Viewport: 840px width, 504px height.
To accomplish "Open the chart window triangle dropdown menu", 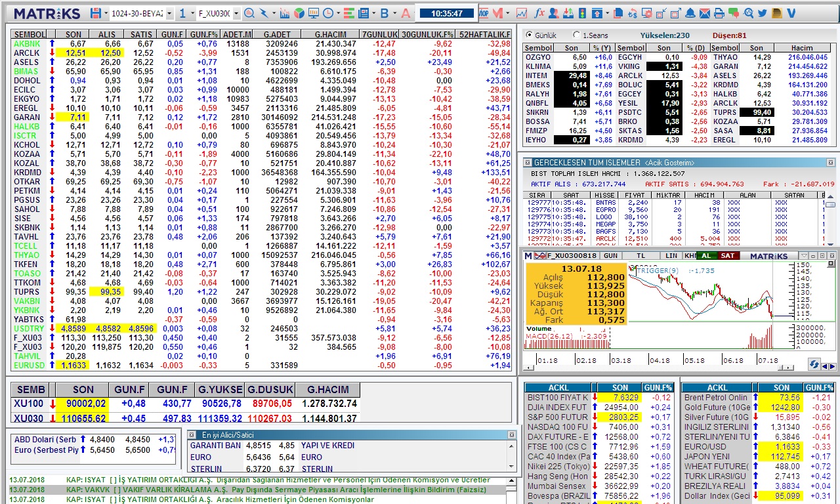I will pyautogui.click(x=804, y=255).
